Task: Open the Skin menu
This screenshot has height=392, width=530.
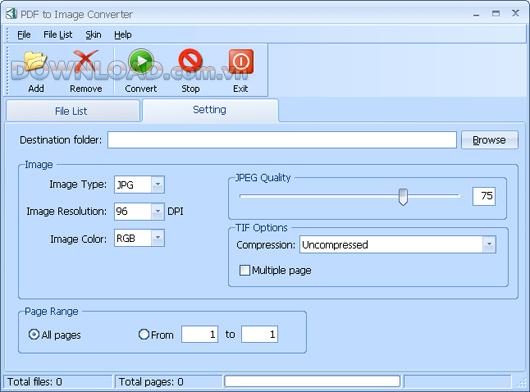Action: pos(93,34)
